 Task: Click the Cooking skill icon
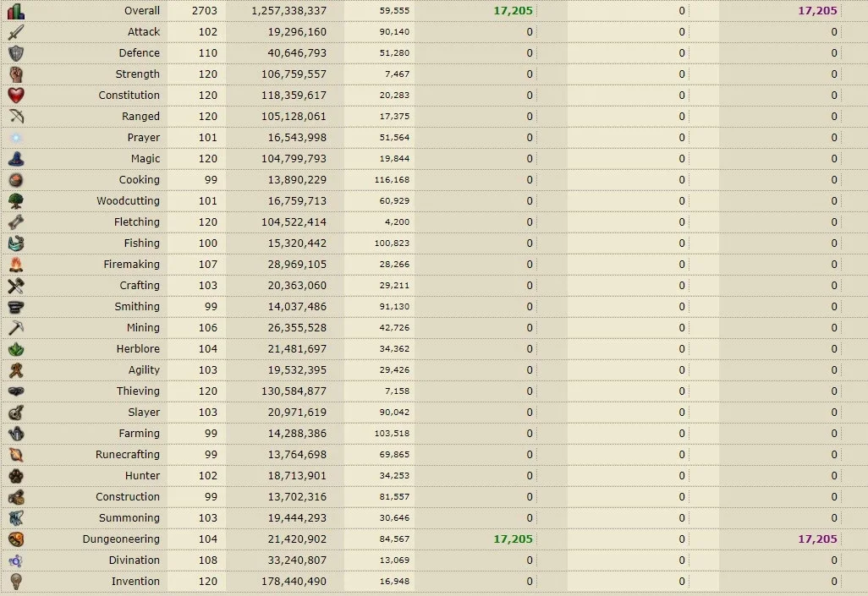click(x=16, y=180)
